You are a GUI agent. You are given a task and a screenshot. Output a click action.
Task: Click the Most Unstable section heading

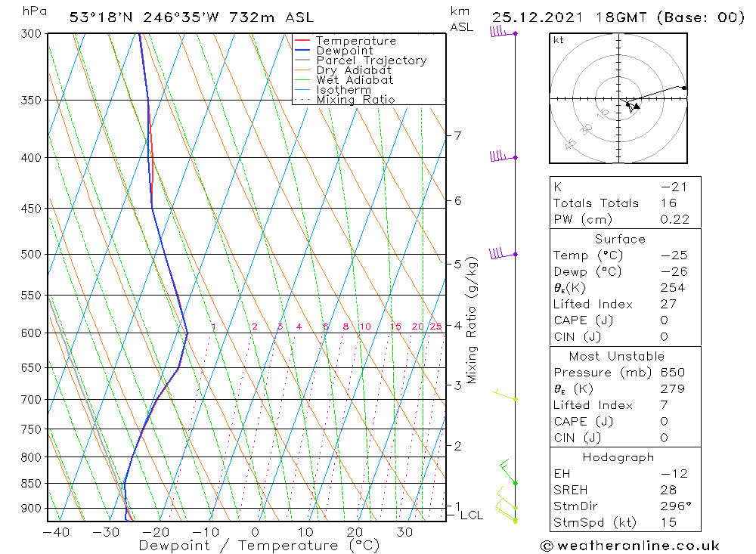click(x=617, y=356)
